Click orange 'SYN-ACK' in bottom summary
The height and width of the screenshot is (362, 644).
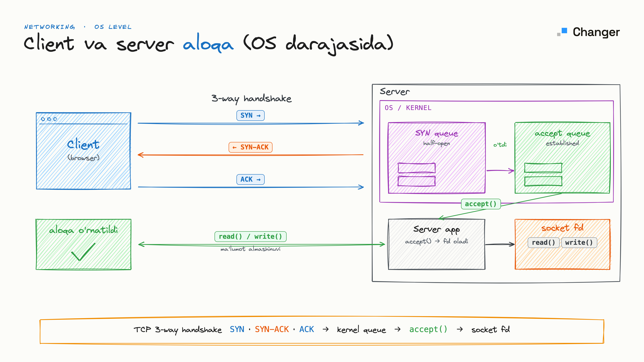272,329
